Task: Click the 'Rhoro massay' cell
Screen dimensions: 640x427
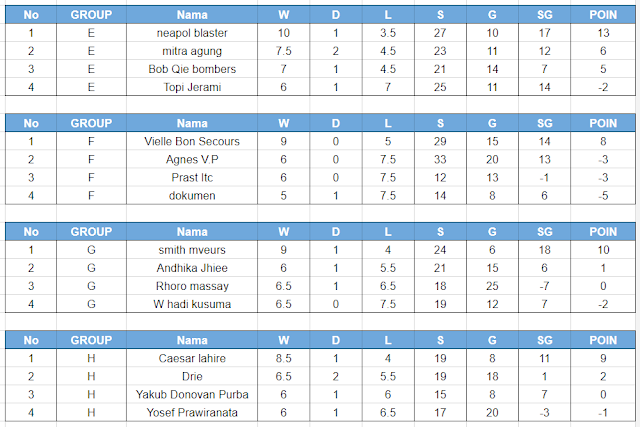Action: coord(192,286)
